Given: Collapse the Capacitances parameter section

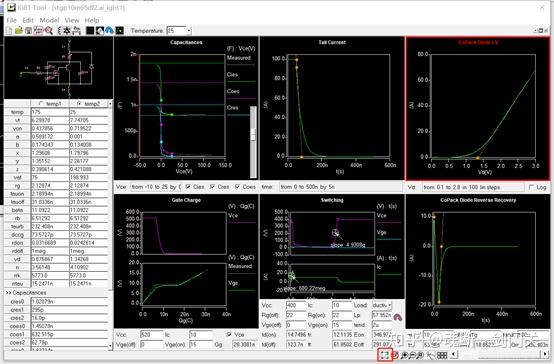Looking at the screenshot, I should [x=8, y=293].
